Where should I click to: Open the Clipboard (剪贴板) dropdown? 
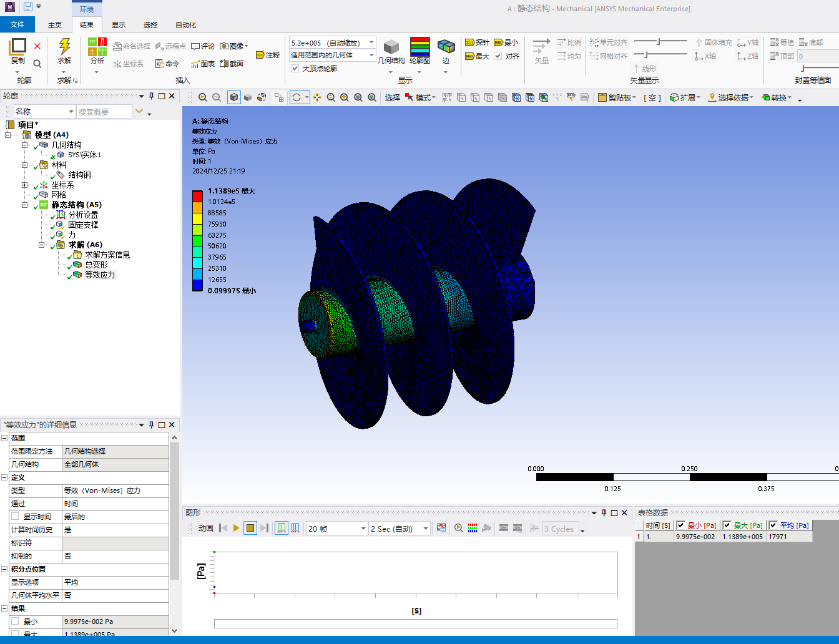click(617, 97)
